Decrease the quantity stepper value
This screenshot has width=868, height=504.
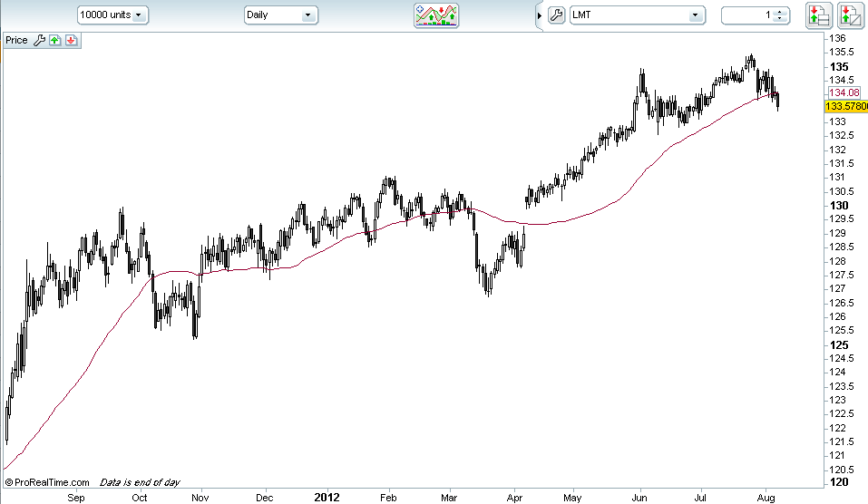pyautogui.click(x=781, y=18)
